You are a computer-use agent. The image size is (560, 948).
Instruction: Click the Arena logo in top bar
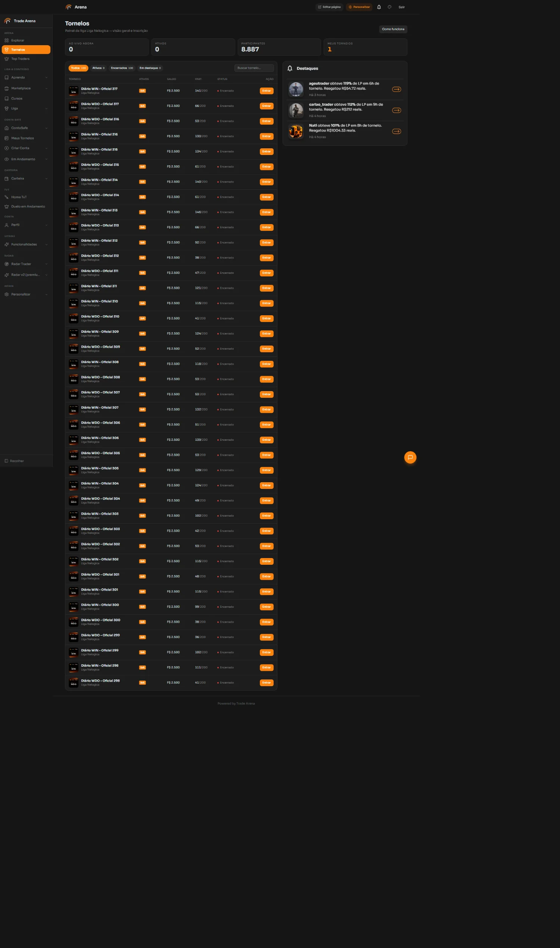pyautogui.click(x=68, y=7)
